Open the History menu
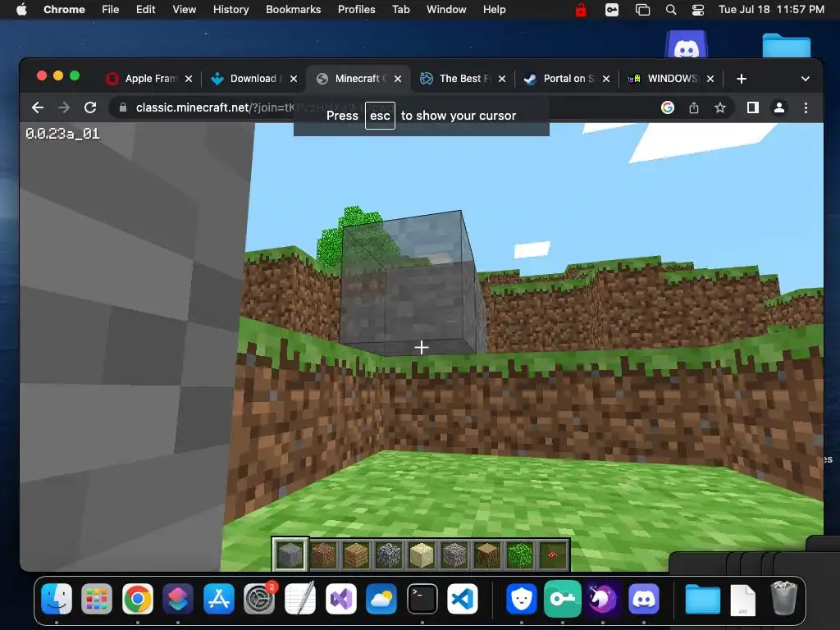Screen dimensions: 840x630 click(231, 10)
